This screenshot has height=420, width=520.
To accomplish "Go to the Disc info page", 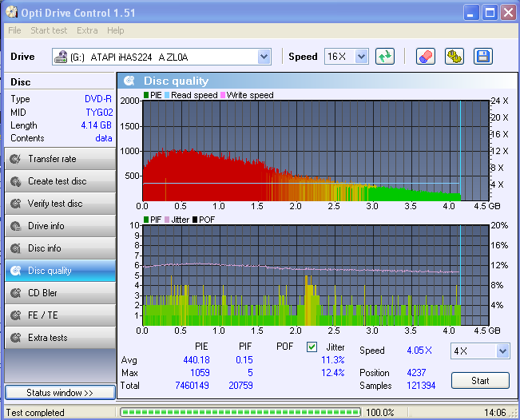I will pyautogui.click(x=60, y=248).
